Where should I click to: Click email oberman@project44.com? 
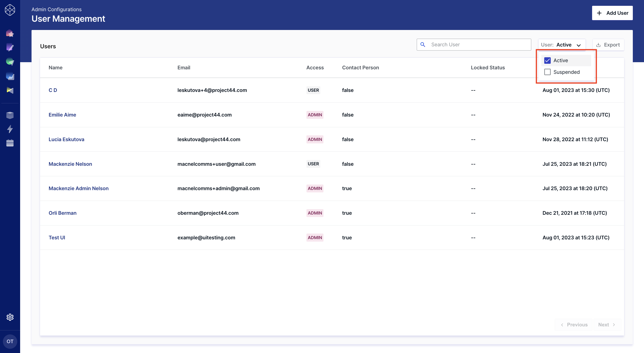208,213
